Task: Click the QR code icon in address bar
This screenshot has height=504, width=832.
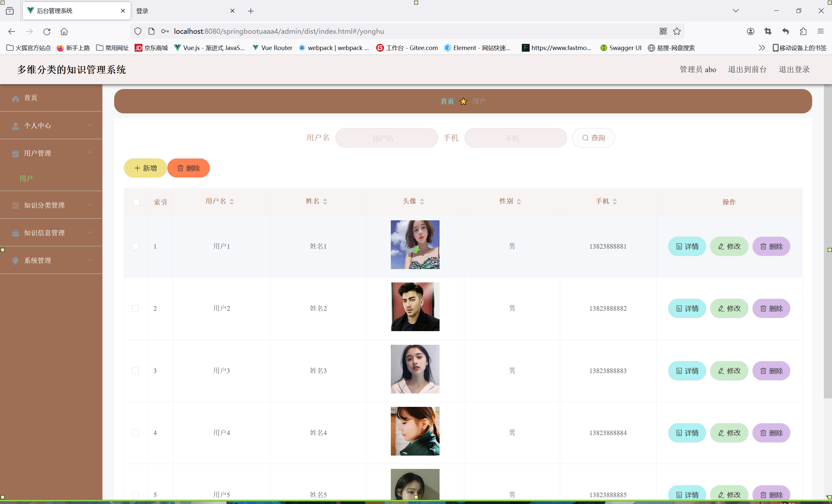Action: (663, 32)
